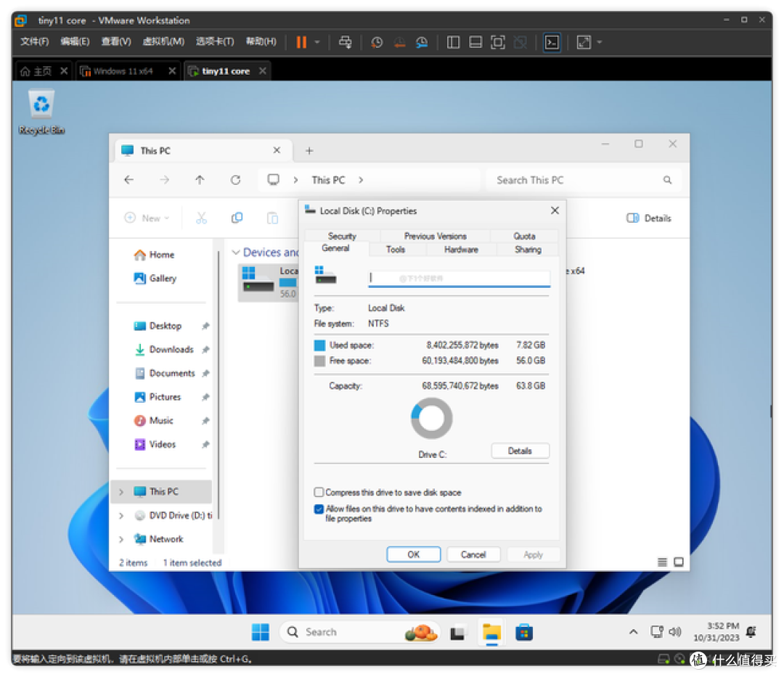Open the snapshot manager
Viewport: 784px width, 677px height.
coord(422,42)
